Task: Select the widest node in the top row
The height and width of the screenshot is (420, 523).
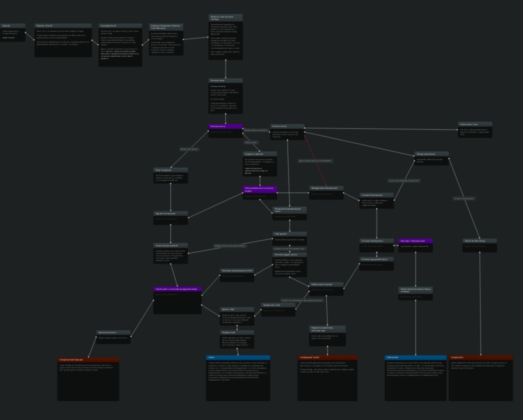Action: point(63,40)
